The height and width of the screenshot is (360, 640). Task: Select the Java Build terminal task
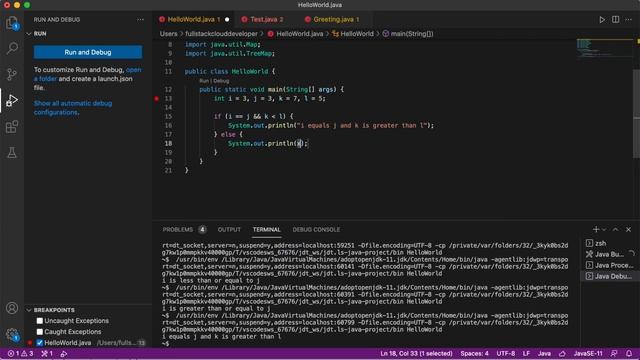pyautogui.click(x=608, y=254)
